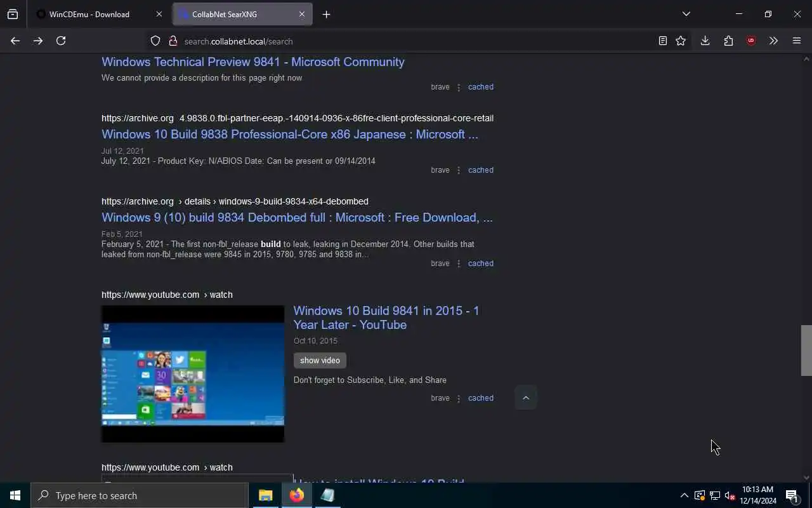This screenshot has width=812, height=508.
Task: Click the show video button
Action: point(320,360)
